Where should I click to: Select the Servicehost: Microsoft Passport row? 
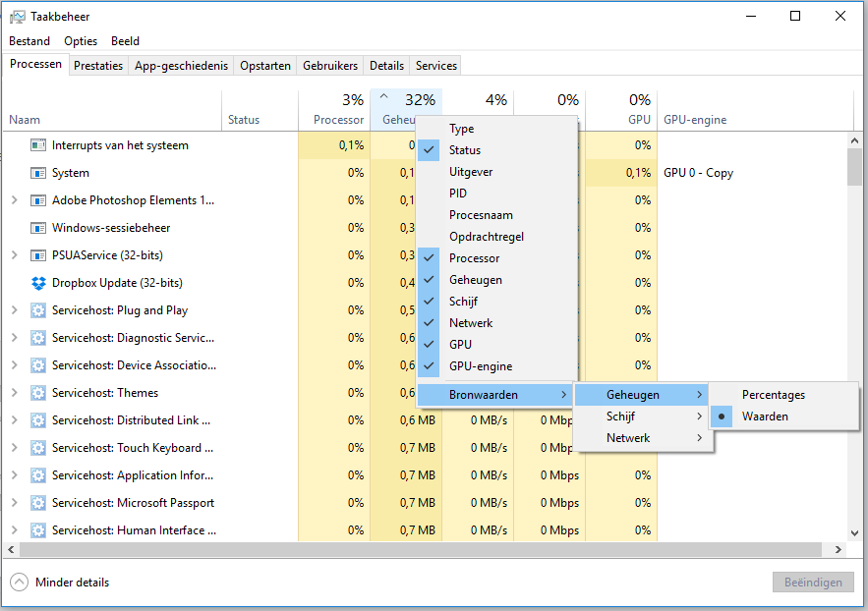[133, 503]
